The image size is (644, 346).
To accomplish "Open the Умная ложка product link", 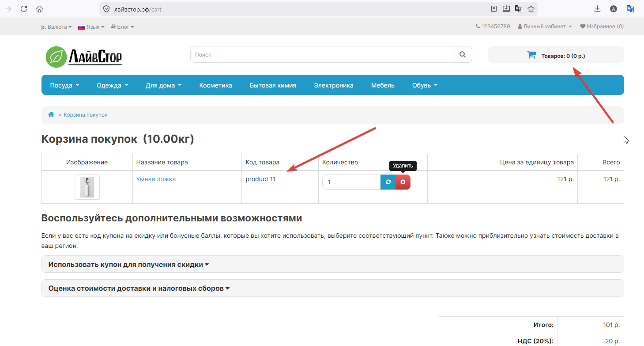I will point(156,179).
